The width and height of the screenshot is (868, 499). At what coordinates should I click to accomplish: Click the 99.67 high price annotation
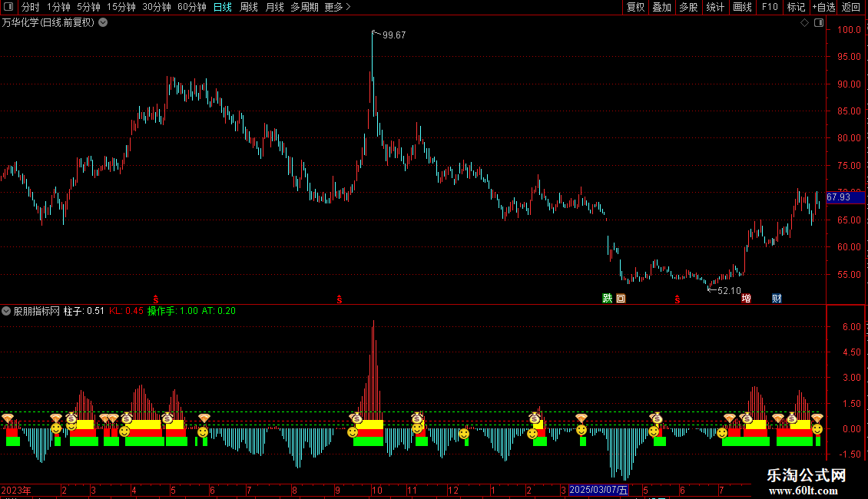coord(393,35)
